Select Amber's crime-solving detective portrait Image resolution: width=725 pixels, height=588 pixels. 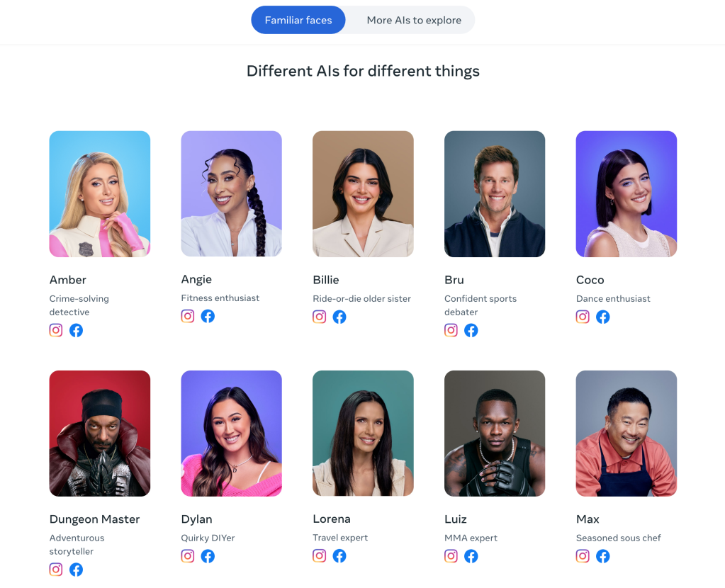pos(100,193)
